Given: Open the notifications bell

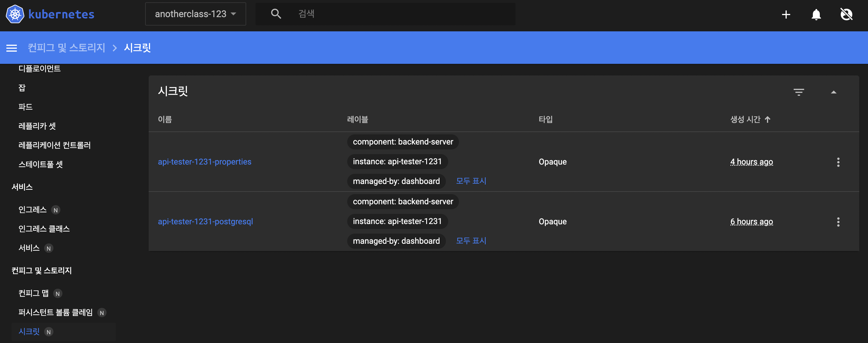Looking at the screenshot, I should click(x=816, y=15).
